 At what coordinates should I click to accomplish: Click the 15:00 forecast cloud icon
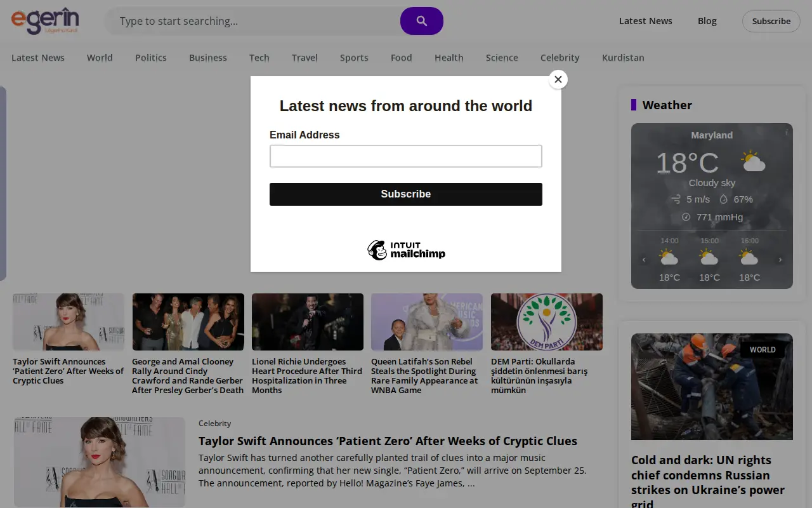[x=709, y=258]
